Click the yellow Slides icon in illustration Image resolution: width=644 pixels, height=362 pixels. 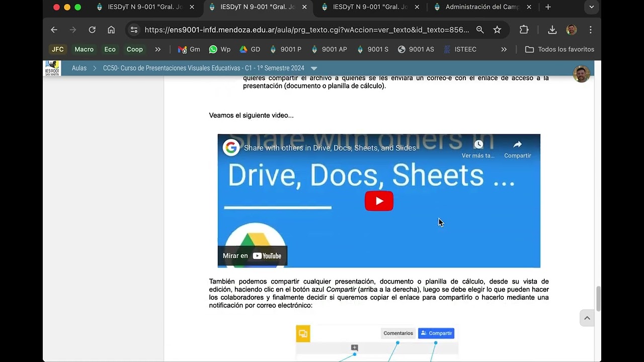(x=303, y=334)
